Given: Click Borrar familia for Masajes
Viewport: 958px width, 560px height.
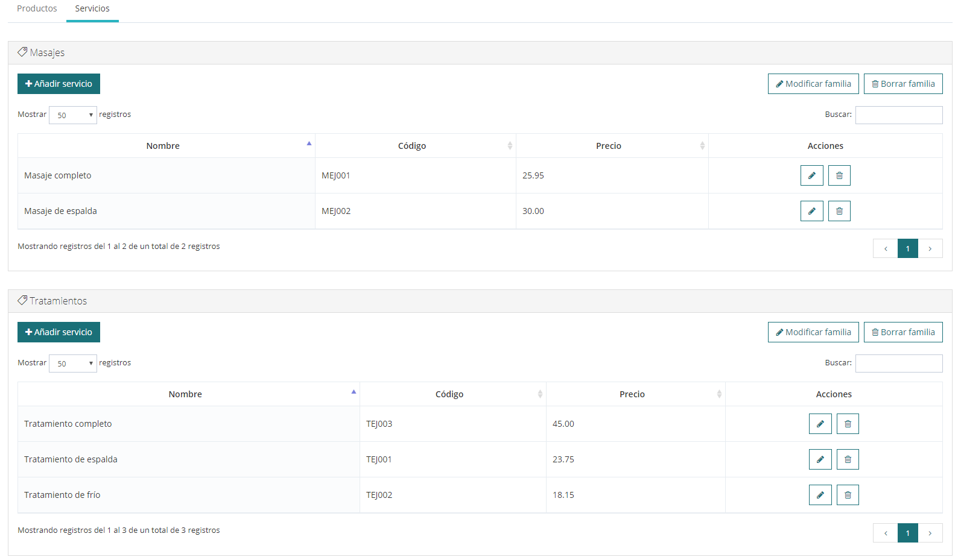Looking at the screenshot, I should (902, 84).
